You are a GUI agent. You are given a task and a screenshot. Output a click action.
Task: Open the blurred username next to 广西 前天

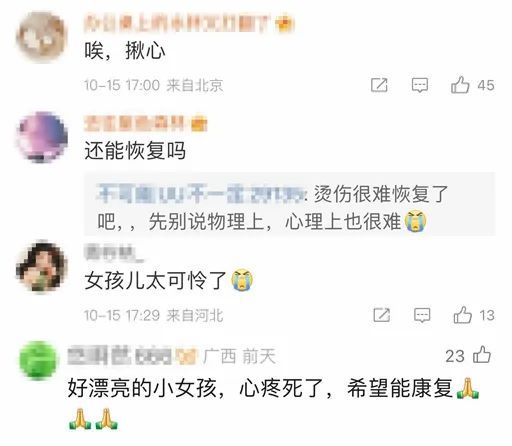[120, 357]
